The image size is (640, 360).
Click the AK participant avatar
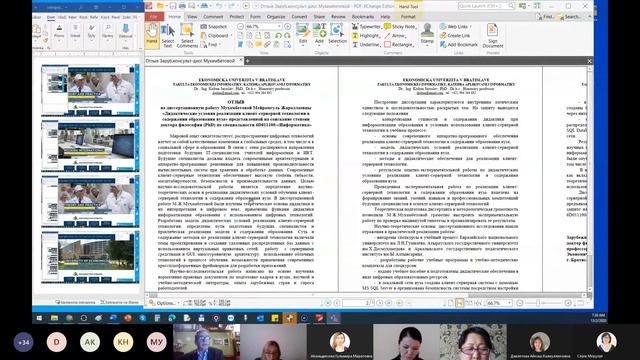click(x=90, y=342)
